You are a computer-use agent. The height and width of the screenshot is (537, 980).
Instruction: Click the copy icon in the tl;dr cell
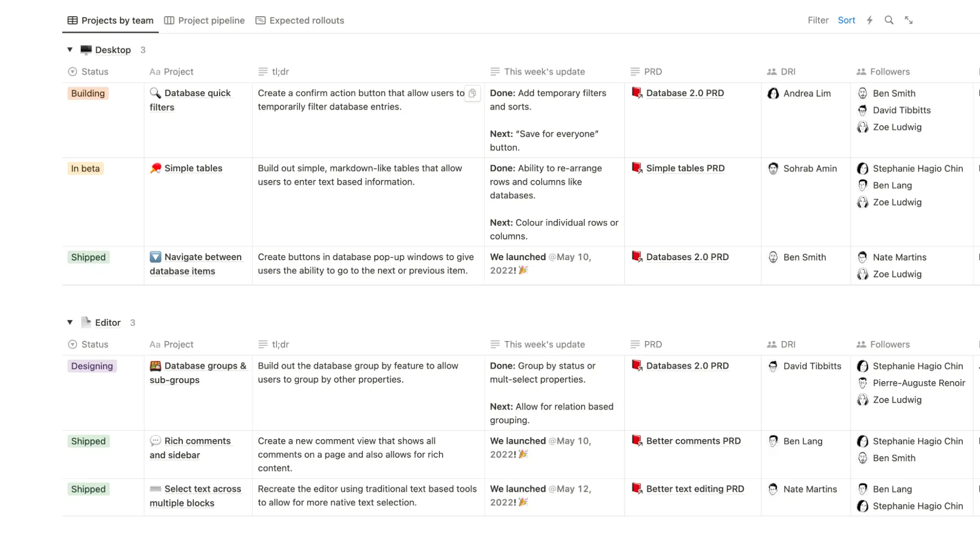(472, 93)
